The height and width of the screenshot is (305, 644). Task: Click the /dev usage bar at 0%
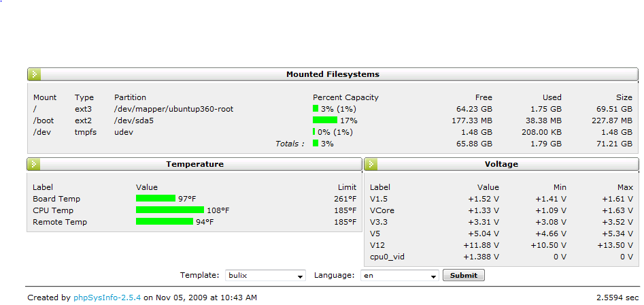pyautogui.click(x=313, y=131)
